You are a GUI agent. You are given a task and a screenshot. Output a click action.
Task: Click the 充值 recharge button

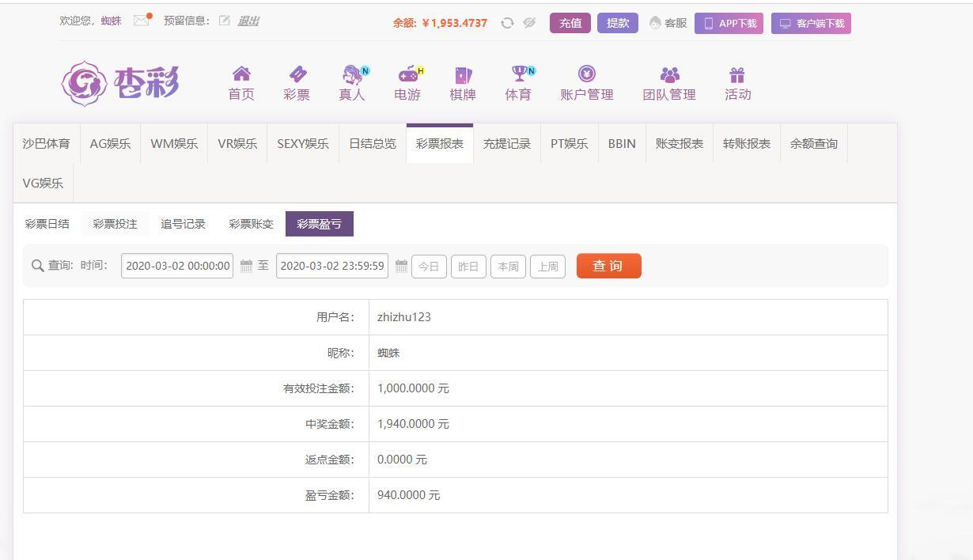(570, 23)
